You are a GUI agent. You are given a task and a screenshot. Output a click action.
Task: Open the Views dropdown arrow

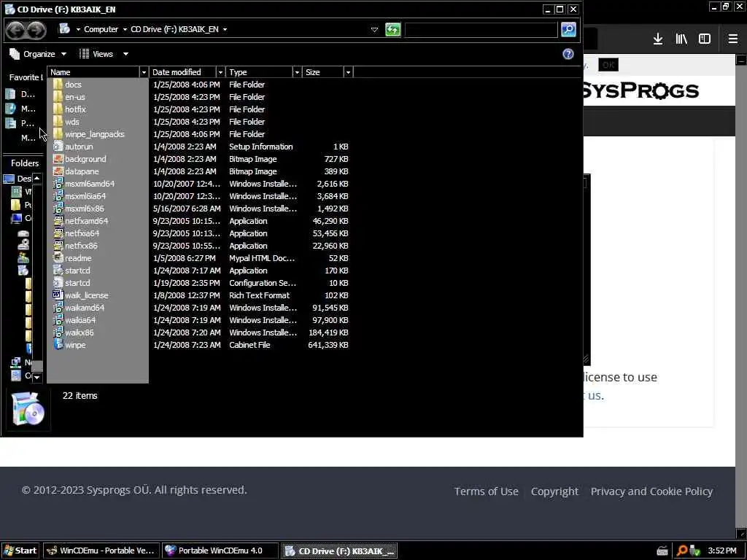125,54
